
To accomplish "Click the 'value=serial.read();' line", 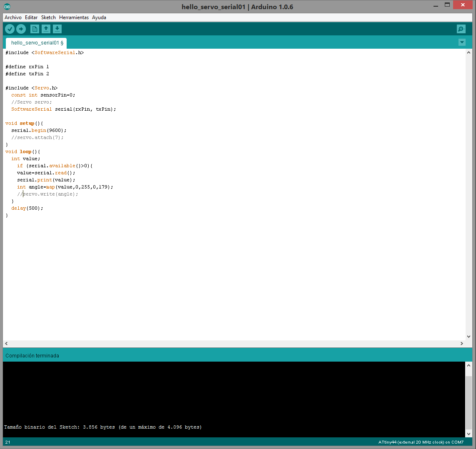I will [x=46, y=173].
